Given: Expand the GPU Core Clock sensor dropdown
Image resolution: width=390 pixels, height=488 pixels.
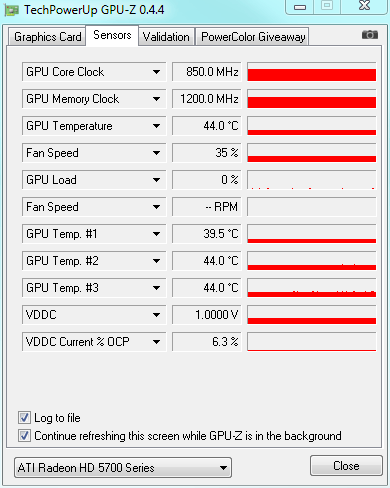Looking at the screenshot, I should point(156,72).
